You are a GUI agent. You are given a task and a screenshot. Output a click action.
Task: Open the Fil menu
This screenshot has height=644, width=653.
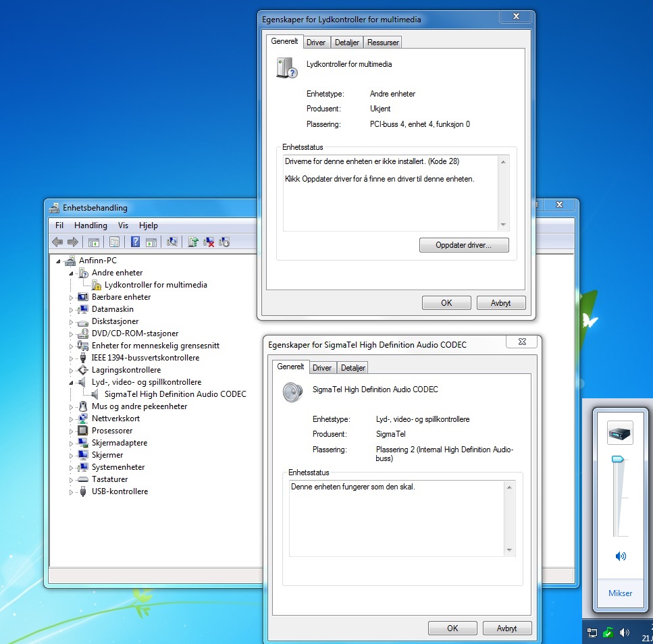(59, 225)
